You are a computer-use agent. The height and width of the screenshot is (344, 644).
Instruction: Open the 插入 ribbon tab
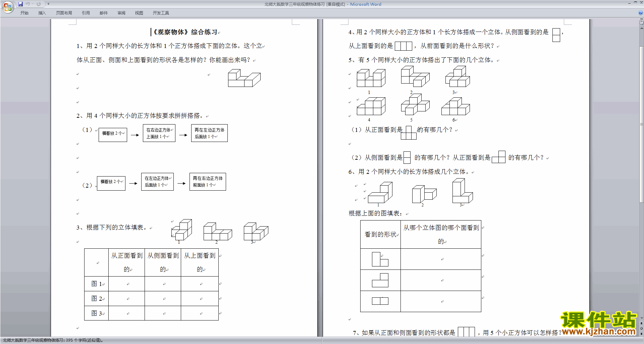pos(42,13)
